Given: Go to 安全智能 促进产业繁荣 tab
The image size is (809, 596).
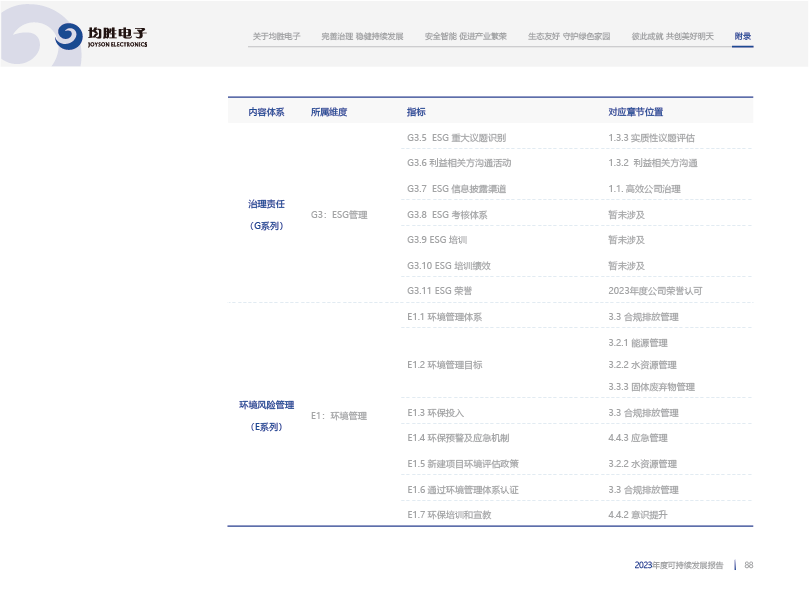Looking at the screenshot, I should (465, 36).
